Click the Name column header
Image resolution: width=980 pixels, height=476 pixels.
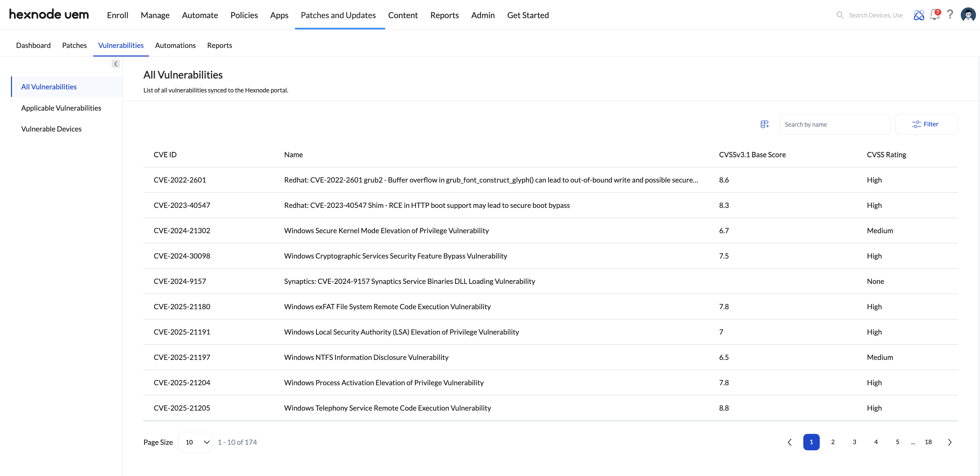[x=293, y=155]
